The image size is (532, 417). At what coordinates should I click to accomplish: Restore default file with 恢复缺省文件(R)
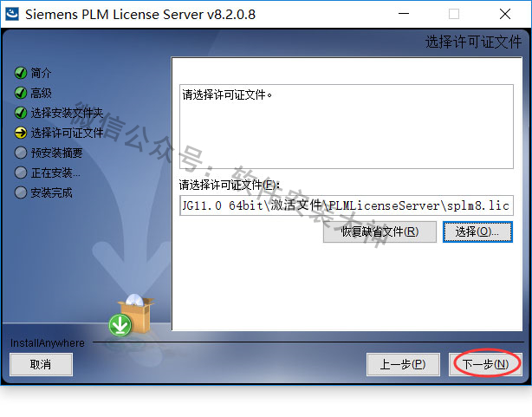[x=380, y=232]
